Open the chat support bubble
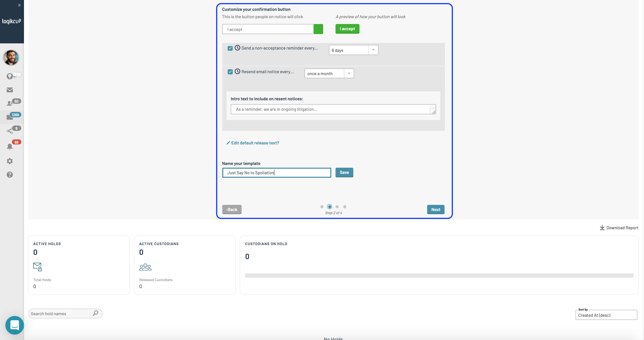 tap(14, 325)
